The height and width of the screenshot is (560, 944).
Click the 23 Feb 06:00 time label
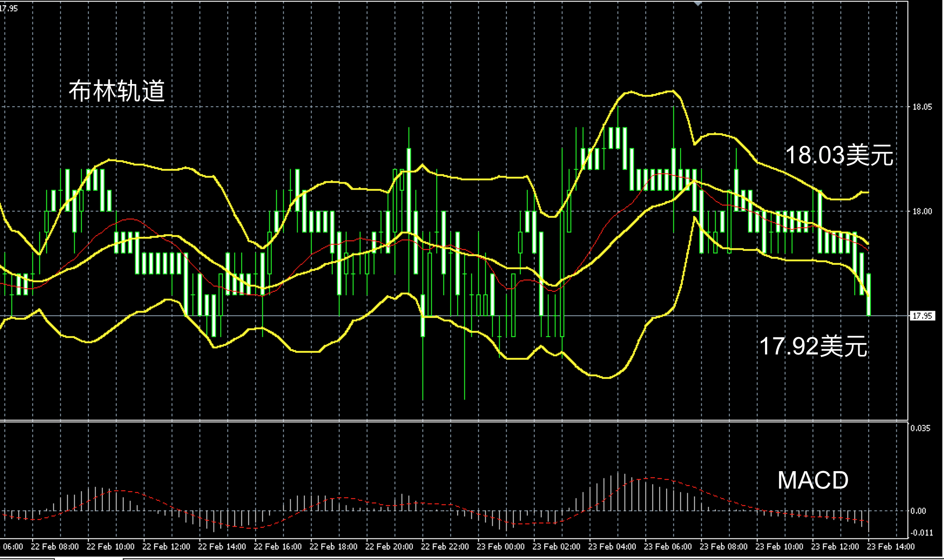click(x=668, y=547)
